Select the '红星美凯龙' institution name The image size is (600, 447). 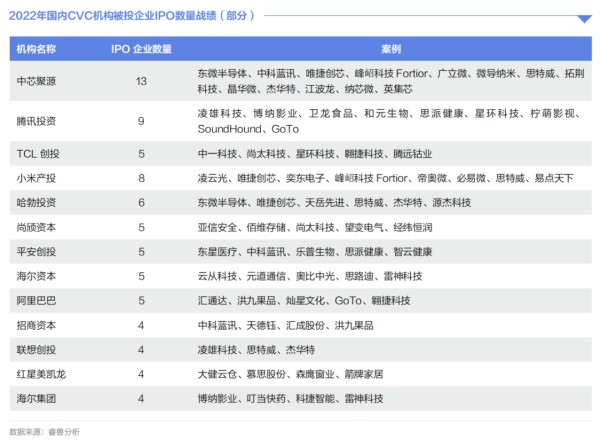pyautogui.click(x=41, y=374)
